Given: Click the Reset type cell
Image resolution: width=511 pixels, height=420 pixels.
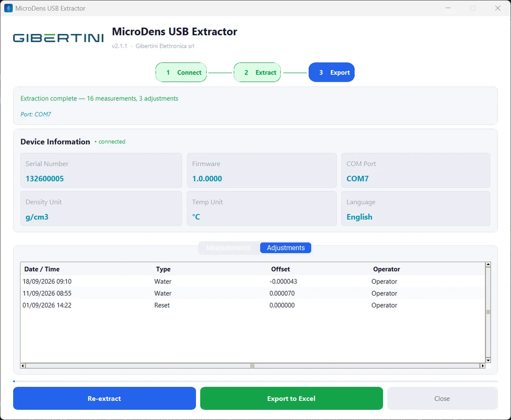Looking at the screenshot, I should pos(162,305).
